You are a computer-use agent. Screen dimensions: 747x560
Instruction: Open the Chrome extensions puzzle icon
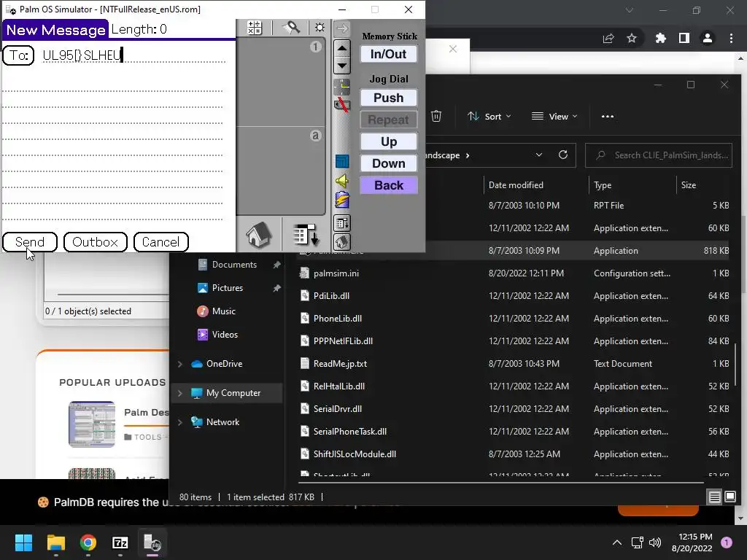click(661, 38)
